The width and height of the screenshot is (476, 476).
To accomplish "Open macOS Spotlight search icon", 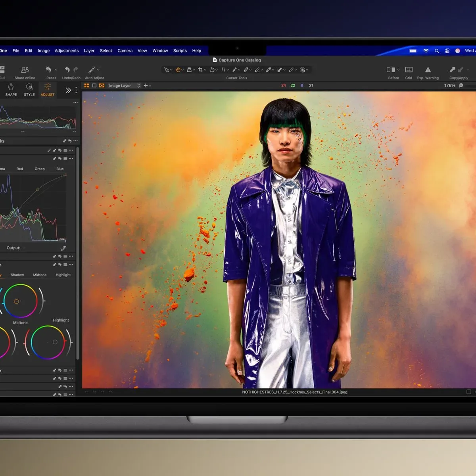I will 437,51.
